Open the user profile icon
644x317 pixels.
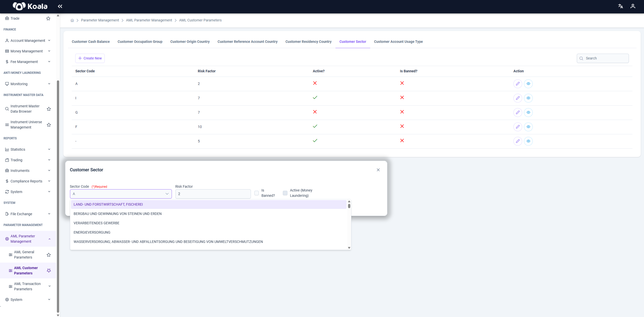[x=633, y=6]
